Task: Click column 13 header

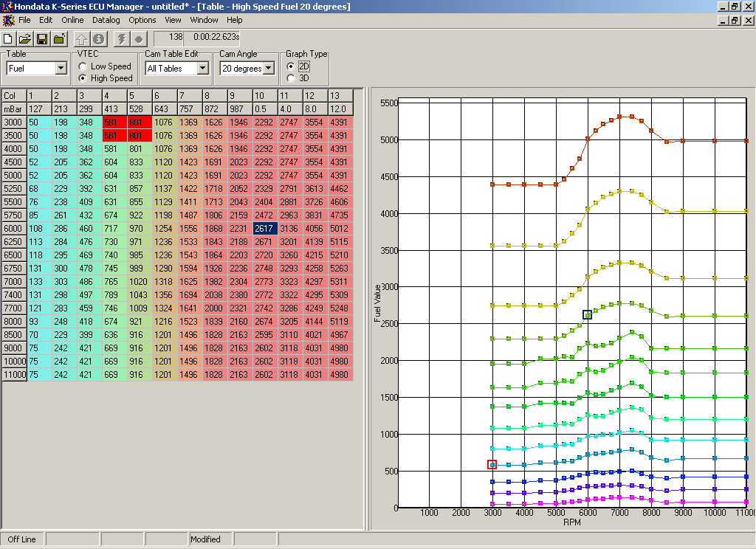Action: point(340,95)
